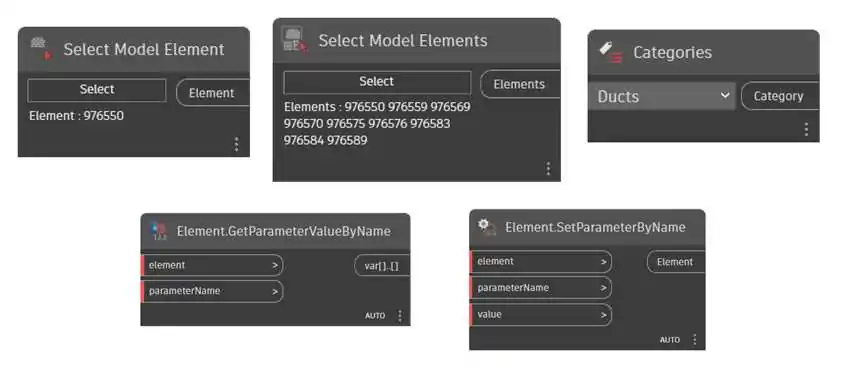Click Select button in Select Model Elements node

coord(377,83)
